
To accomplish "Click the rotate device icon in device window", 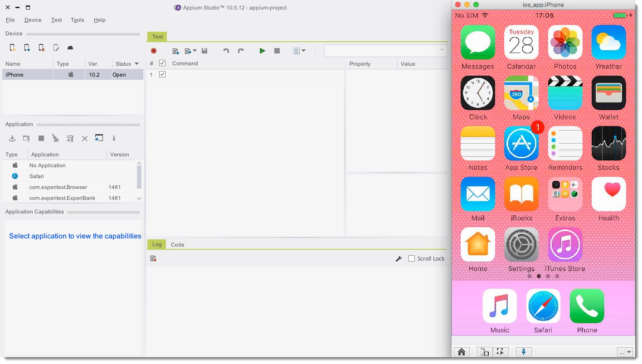I will coord(484,352).
